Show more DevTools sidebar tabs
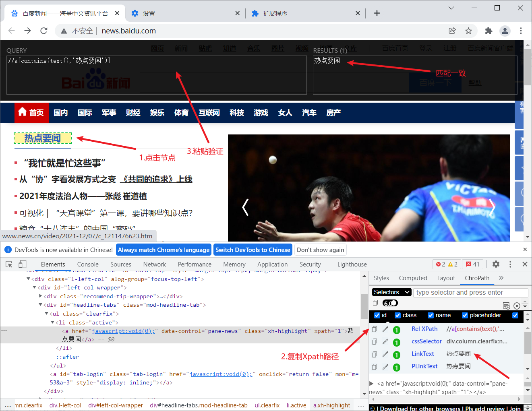Viewport: 532px width, 411px height. [x=501, y=278]
